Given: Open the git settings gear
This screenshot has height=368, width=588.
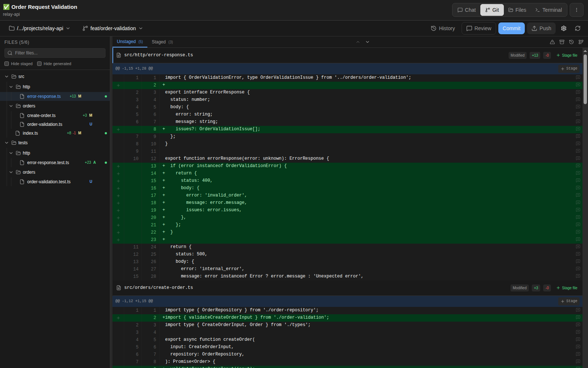Looking at the screenshot, I should pyautogui.click(x=564, y=28).
